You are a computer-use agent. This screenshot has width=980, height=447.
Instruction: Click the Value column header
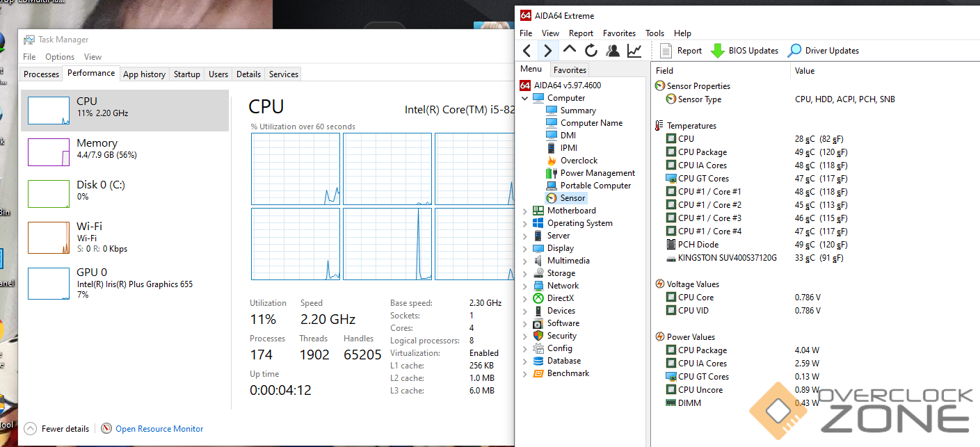(x=885, y=70)
